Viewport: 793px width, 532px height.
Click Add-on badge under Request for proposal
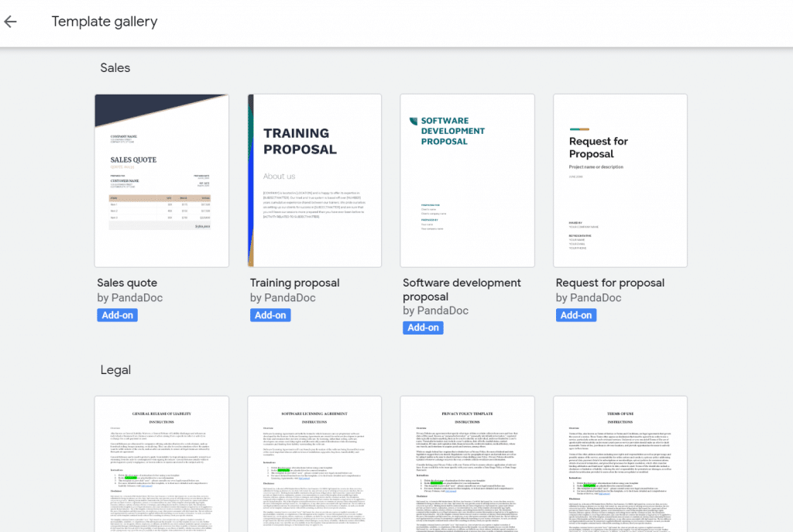(x=576, y=315)
